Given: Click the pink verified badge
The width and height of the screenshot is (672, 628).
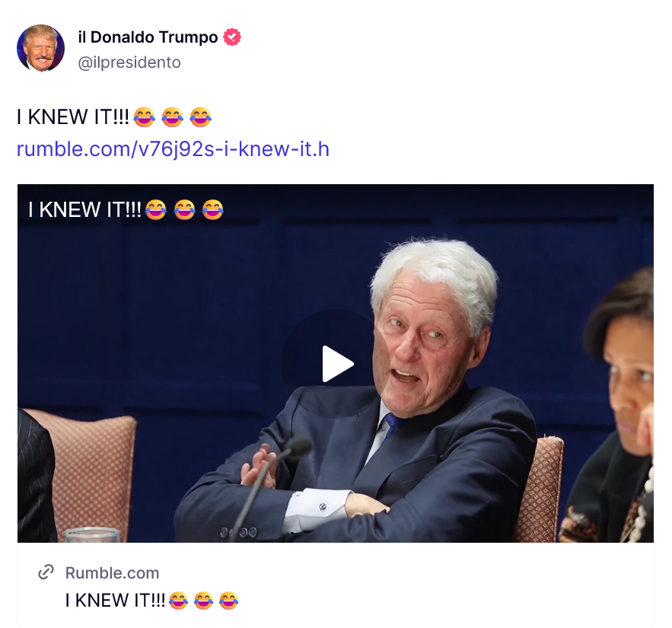Looking at the screenshot, I should tap(232, 37).
